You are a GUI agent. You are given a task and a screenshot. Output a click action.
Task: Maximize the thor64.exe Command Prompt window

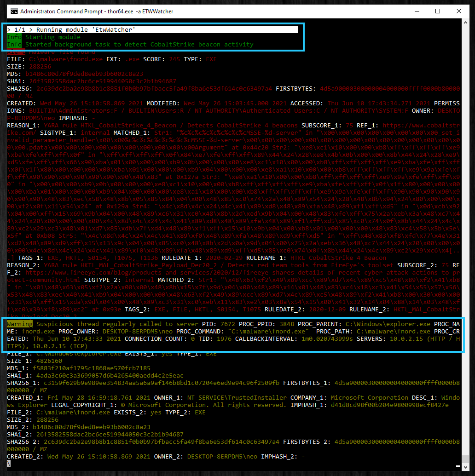coord(438,11)
